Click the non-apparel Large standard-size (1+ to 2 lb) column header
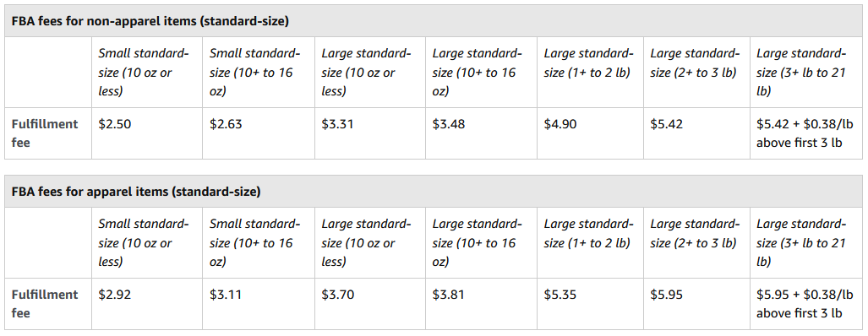Viewport: 868px width, 336px height. pos(590,63)
